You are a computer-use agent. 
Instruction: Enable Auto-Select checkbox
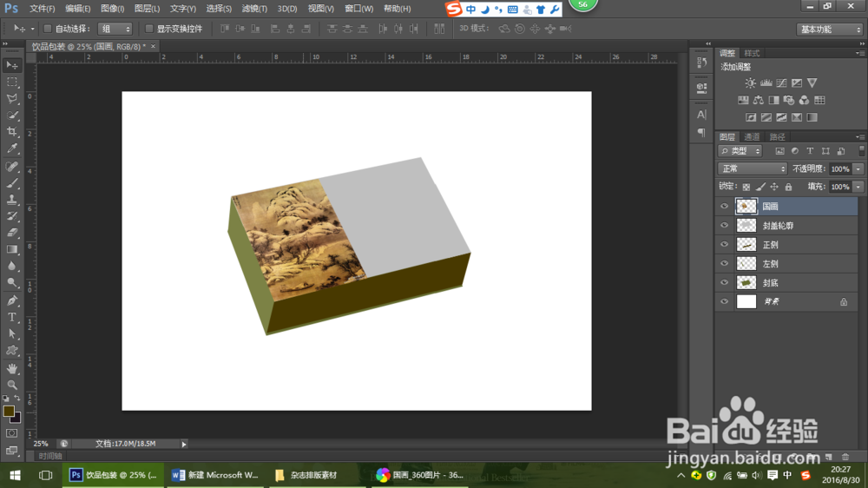pyautogui.click(x=48, y=29)
